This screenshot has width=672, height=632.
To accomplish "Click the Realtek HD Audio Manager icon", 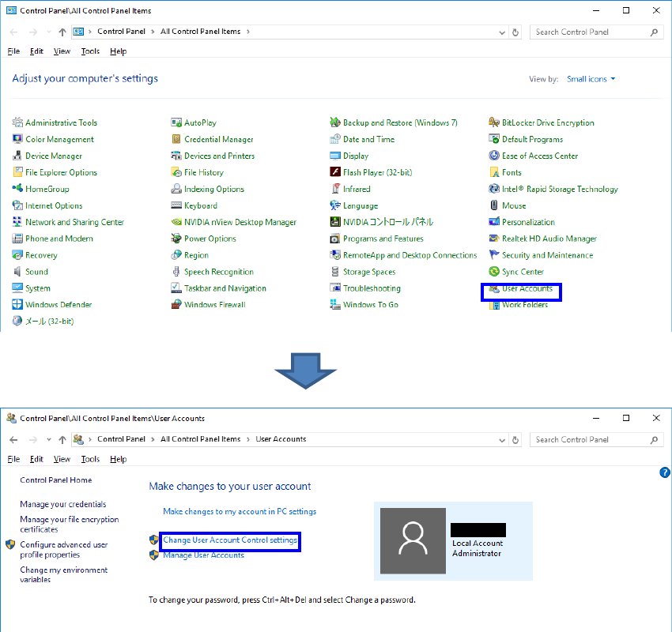I will pyautogui.click(x=493, y=239).
